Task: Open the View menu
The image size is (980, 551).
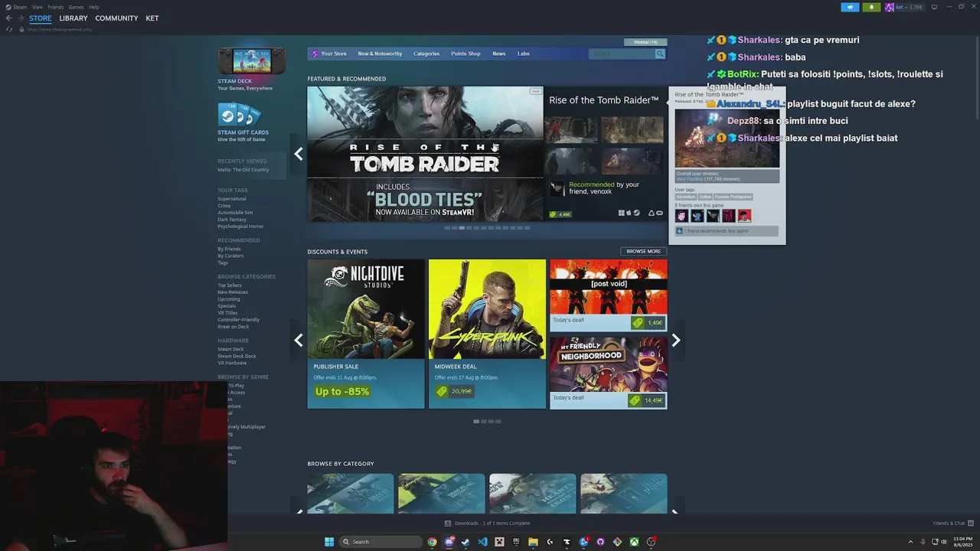Action: (x=37, y=7)
